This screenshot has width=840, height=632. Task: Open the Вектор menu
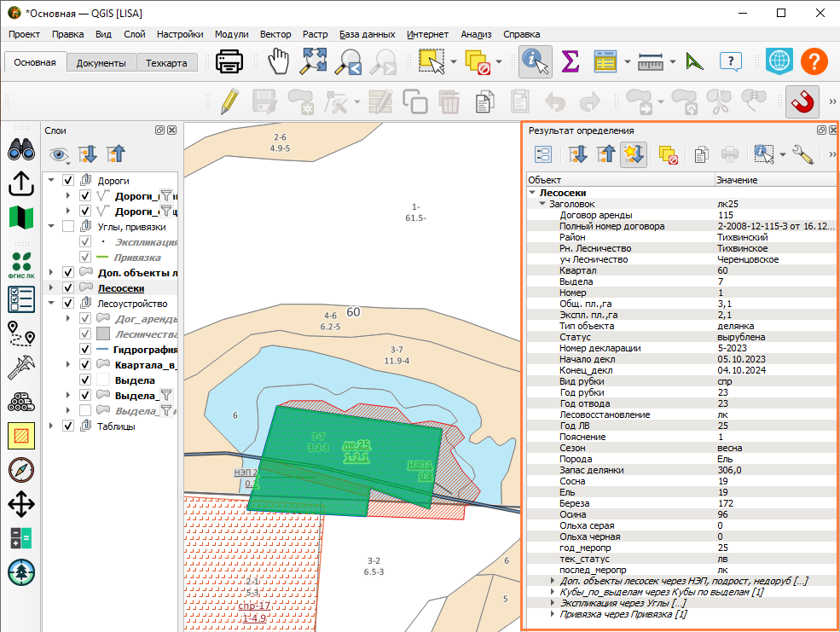tap(275, 34)
